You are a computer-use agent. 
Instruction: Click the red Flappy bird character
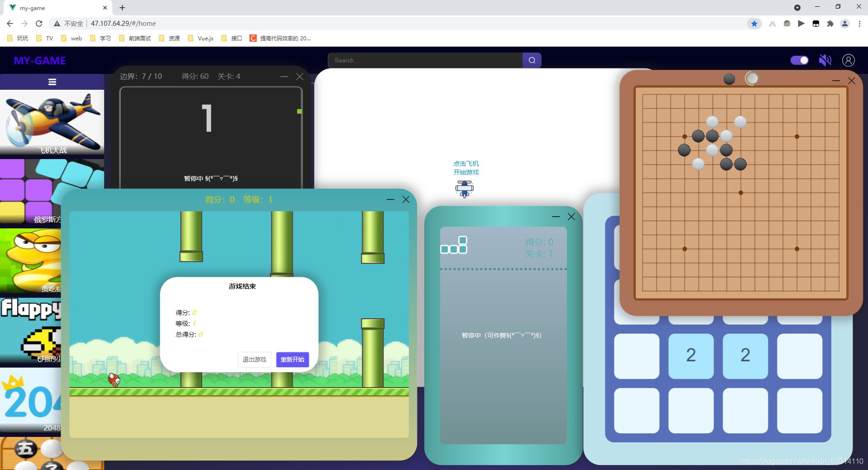(x=114, y=379)
